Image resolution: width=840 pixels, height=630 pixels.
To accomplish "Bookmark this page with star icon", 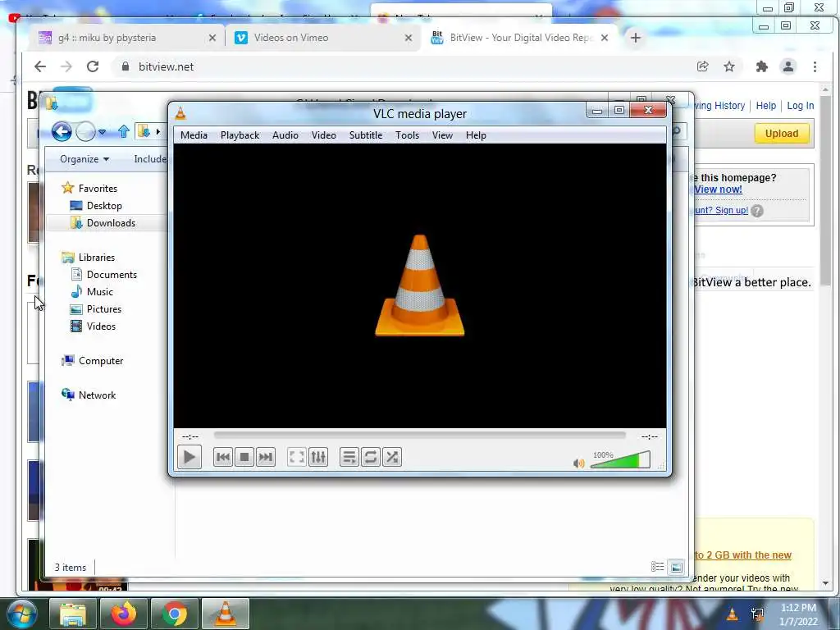I will click(x=729, y=66).
